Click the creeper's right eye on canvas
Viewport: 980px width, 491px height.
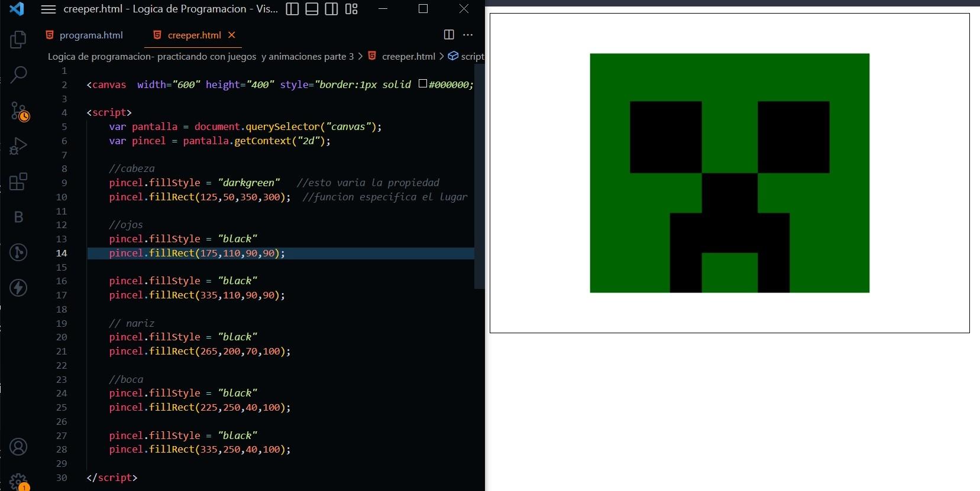tap(793, 137)
